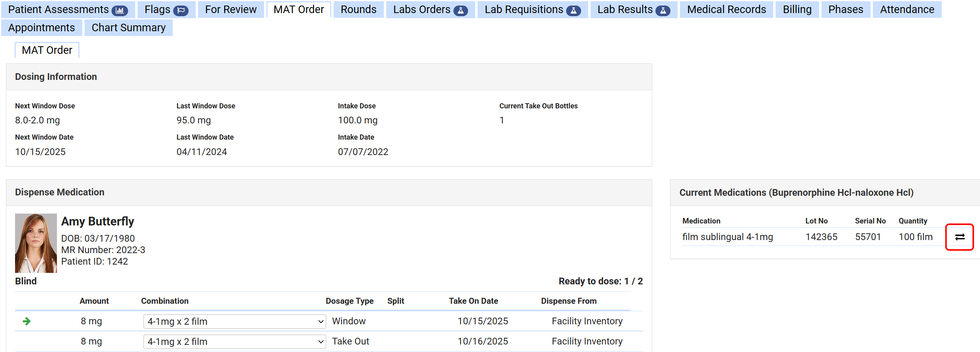Open Combination dropdown for the Window dose
980x352 pixels.
(x=234, y=322)
